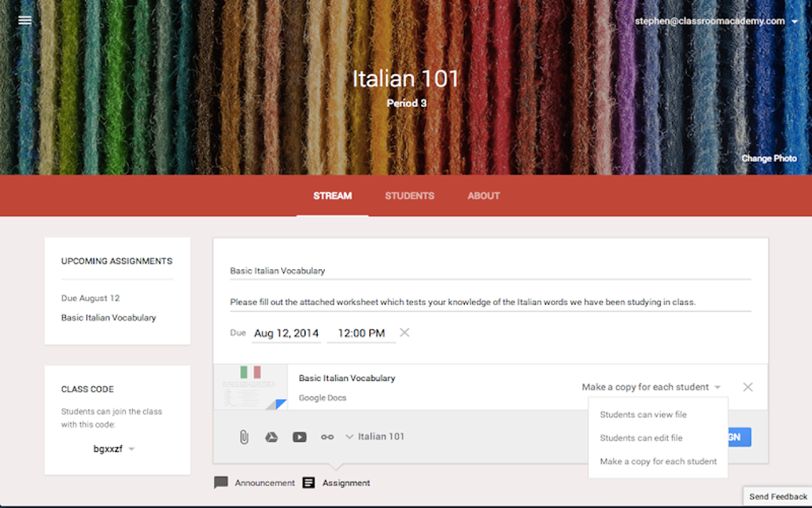Screen dimensions: 812x508
Task: Click the Change Photo link
Action: [x=769, y=158]
